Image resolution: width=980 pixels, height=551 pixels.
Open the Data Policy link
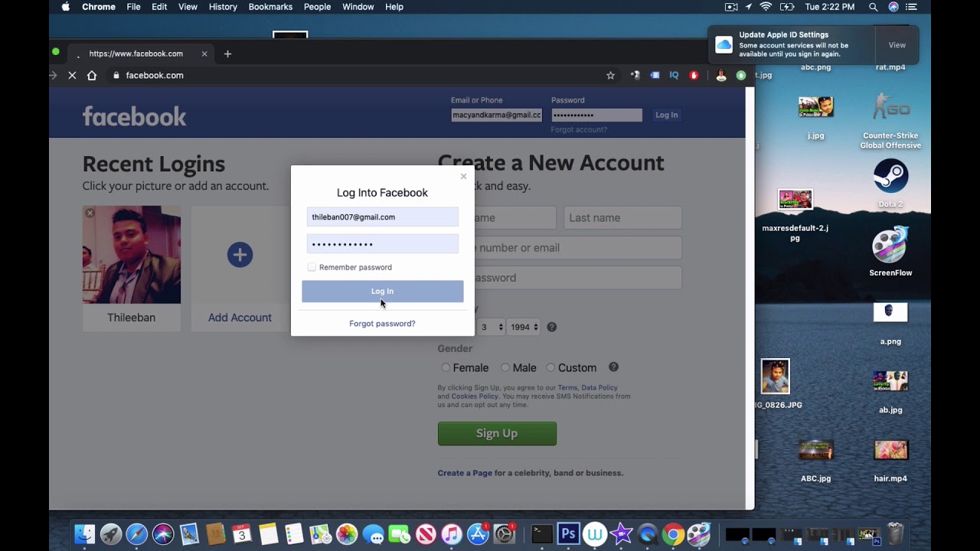tap(599, 388)
